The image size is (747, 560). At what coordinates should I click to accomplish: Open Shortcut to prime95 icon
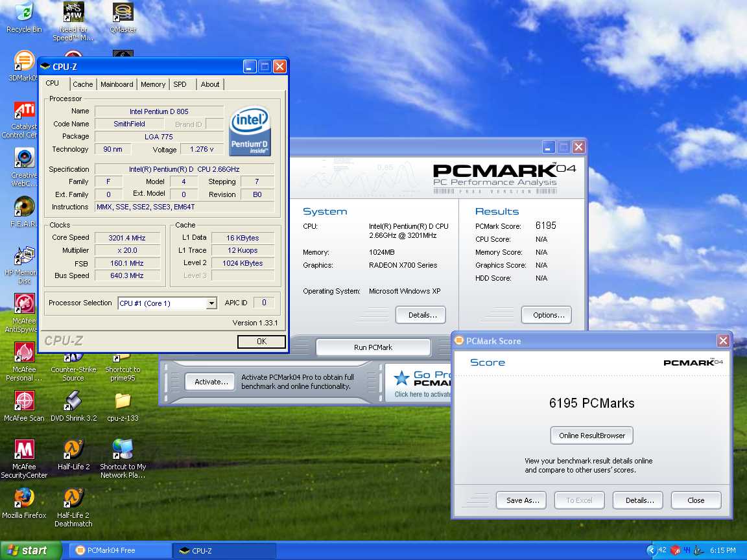point(123,367)
